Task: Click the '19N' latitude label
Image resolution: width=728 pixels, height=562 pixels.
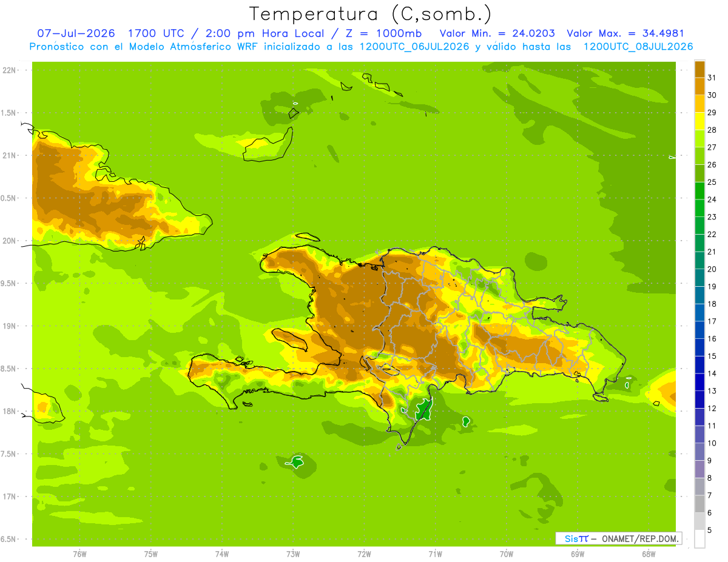Action: (9, 326)
